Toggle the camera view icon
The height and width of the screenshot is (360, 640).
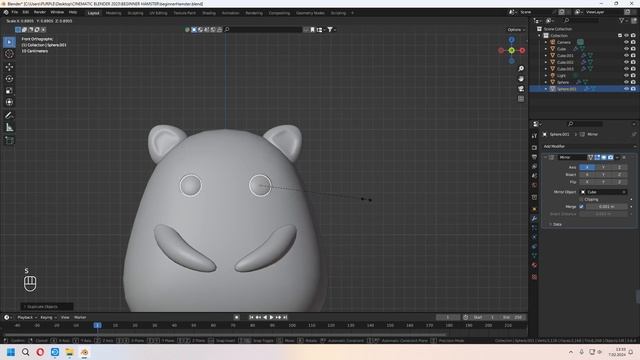pos(521,89)
